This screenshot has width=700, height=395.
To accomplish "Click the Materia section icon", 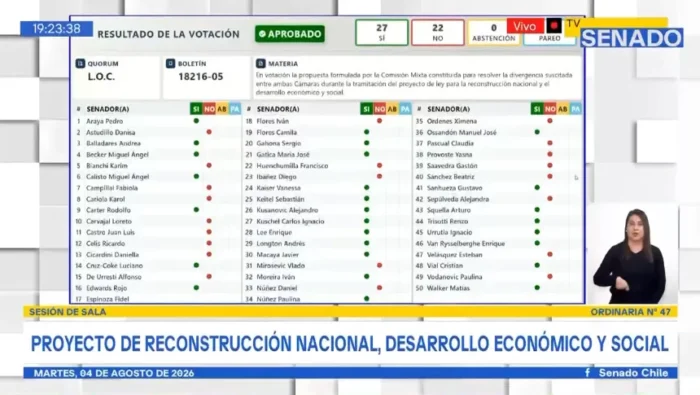I will click(x=261, y=63).
